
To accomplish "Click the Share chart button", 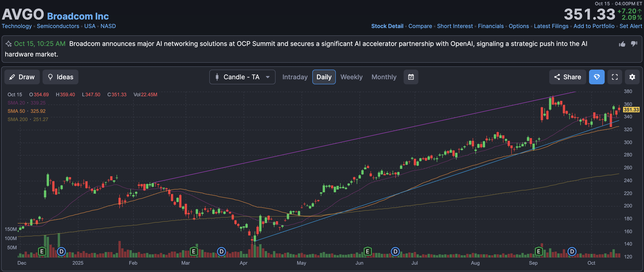I will [567, 77].
